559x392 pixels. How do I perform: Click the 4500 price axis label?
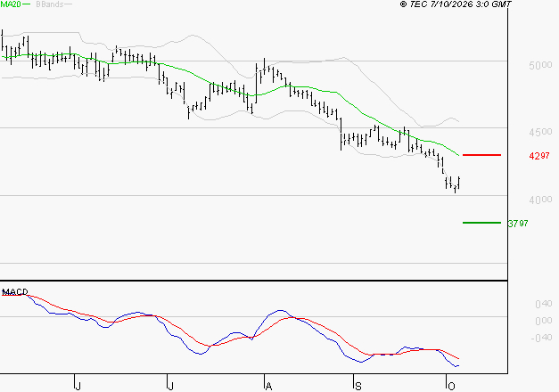pyautogui.click(x=540, y=132)
